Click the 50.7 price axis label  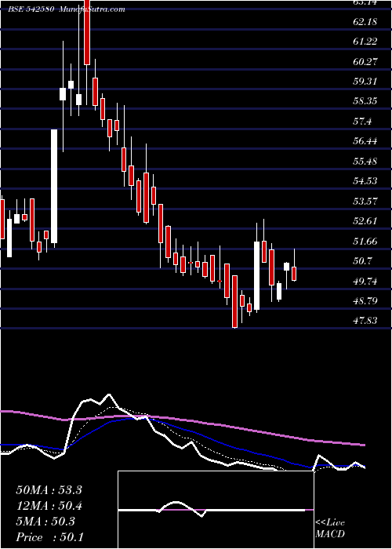pyautogui.click(x=362, y=261)
